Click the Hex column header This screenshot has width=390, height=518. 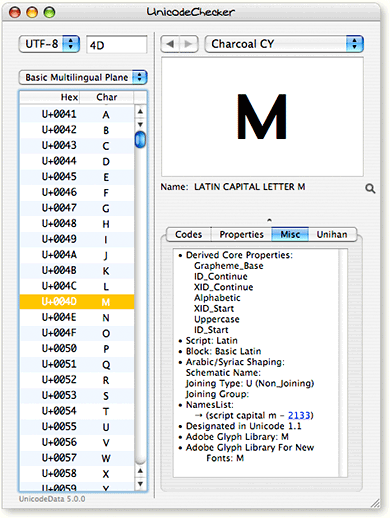[x=50, y=97]
